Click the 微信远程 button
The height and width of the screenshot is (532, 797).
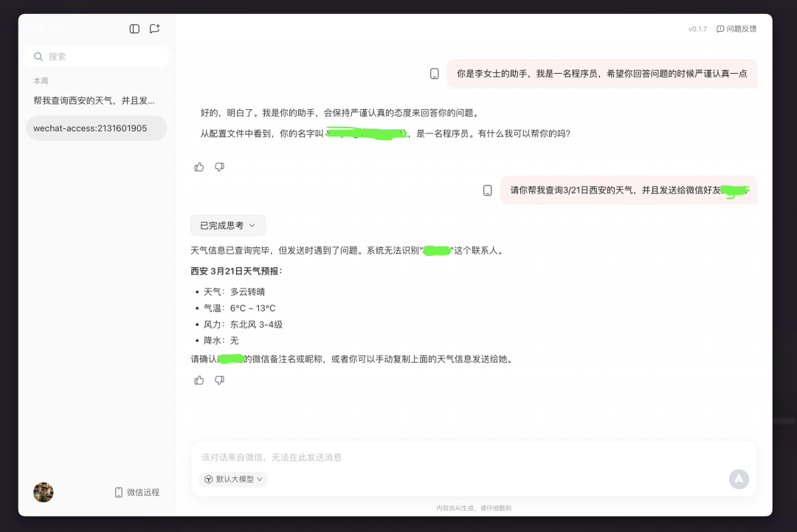[137, 492]
